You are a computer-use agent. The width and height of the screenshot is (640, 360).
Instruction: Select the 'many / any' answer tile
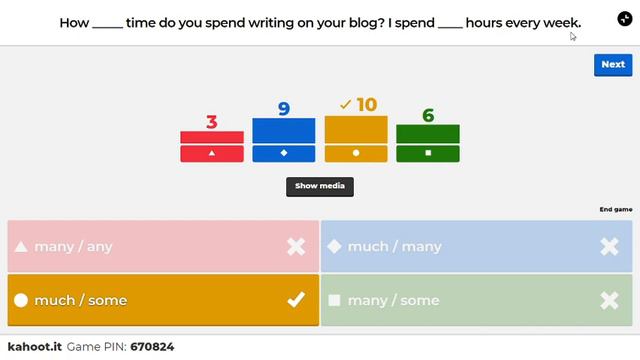coord(163,246)
